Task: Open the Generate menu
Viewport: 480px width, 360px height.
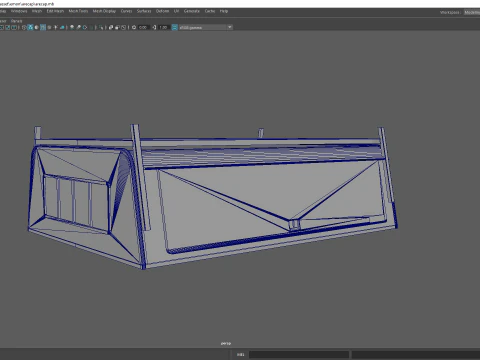Action: tap(192, 11)
